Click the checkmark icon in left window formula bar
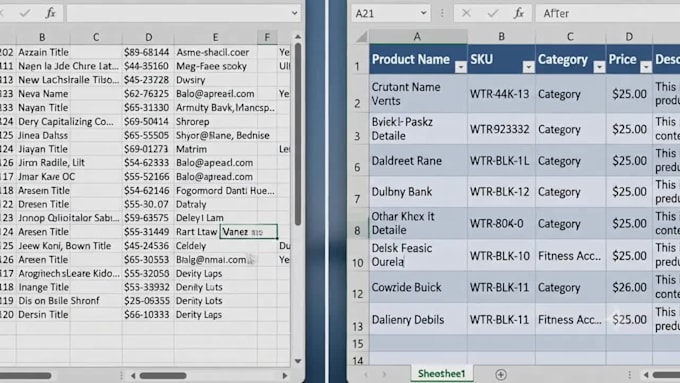680x383 pixels. pyautogui.click(x=25, y=13)
